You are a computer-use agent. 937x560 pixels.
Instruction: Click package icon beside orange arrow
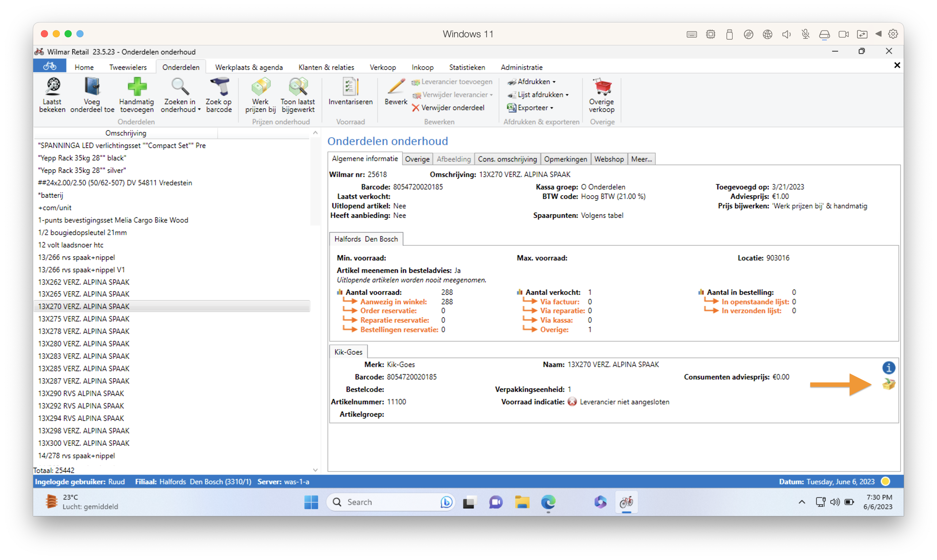889,384
